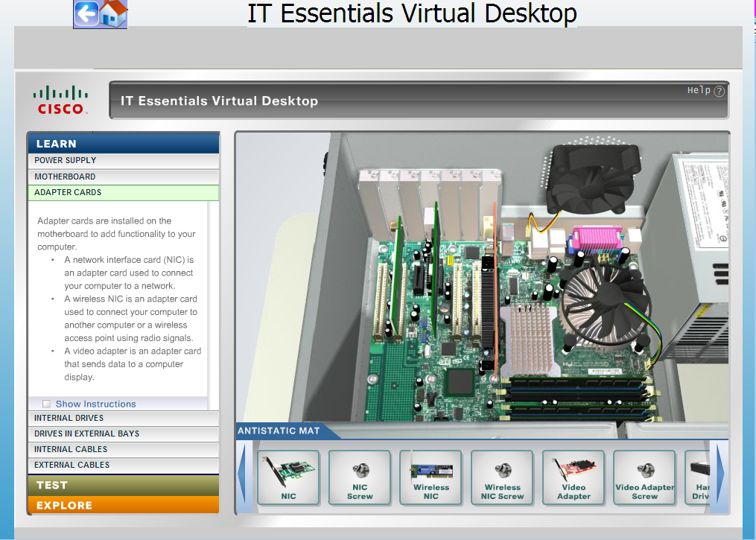Expand the LEARN section header

pos(124,144)
